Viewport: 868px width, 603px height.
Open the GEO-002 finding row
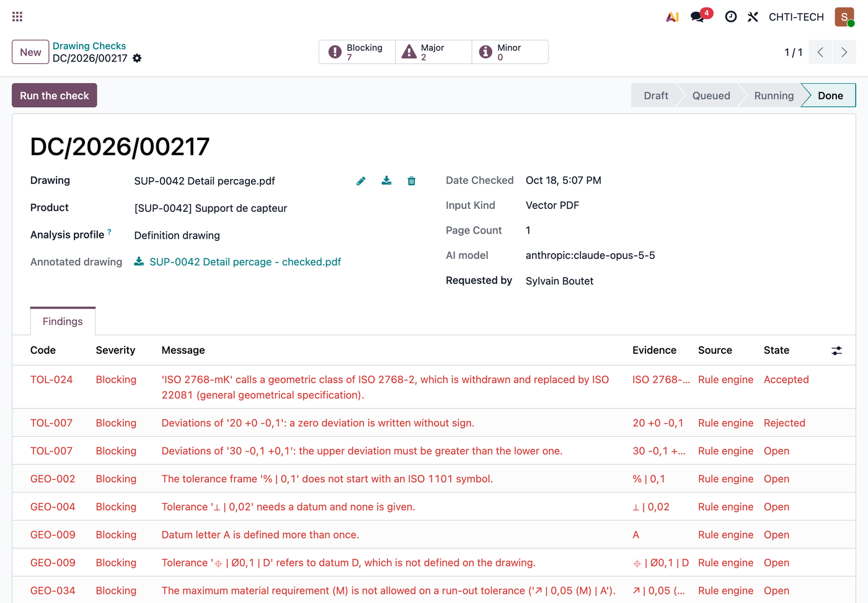click(434, 479)
